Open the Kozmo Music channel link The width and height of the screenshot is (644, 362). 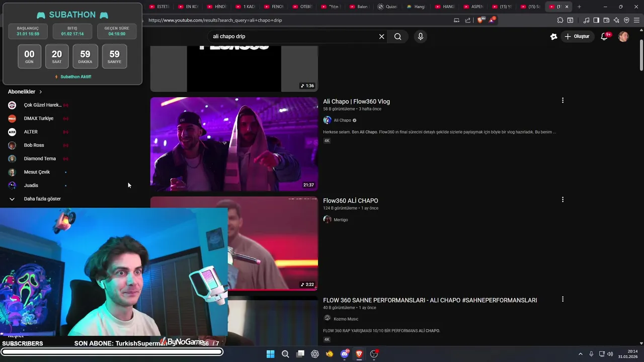coord(346,319)
